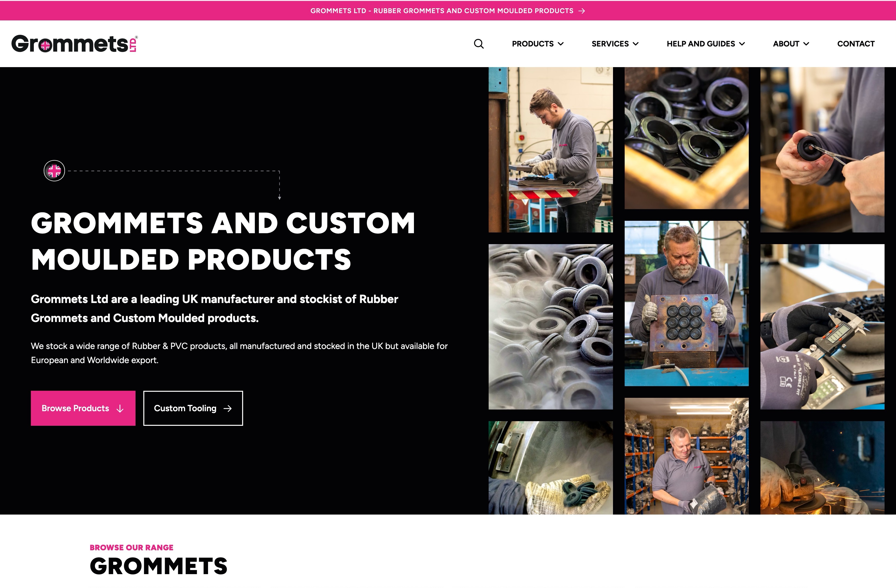Open the search magnifier icon
This screenshot has height=588, width=896.
pos(478,44)
